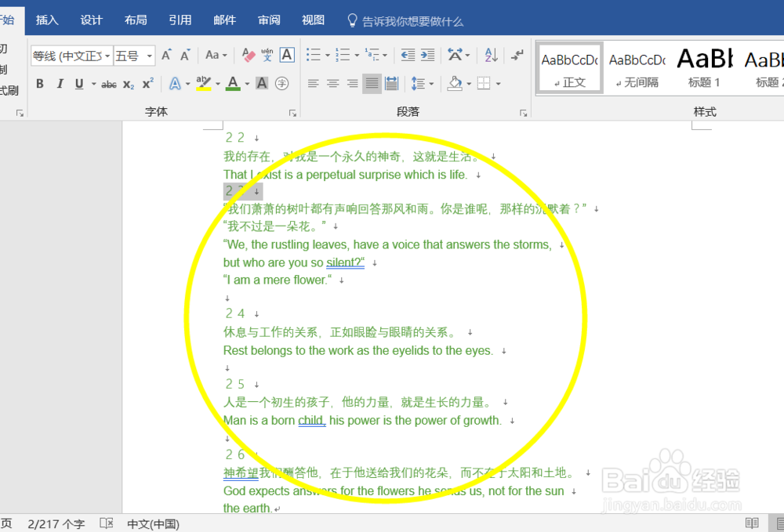784x532 pixels.
Task: Toggle bold formatting
Action: coord(40,83)
